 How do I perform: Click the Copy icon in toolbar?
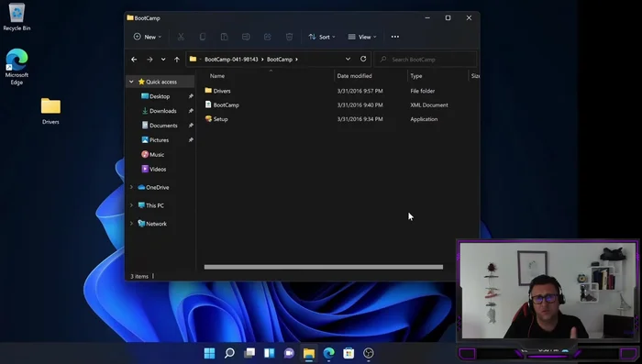[x=203, y=37]
